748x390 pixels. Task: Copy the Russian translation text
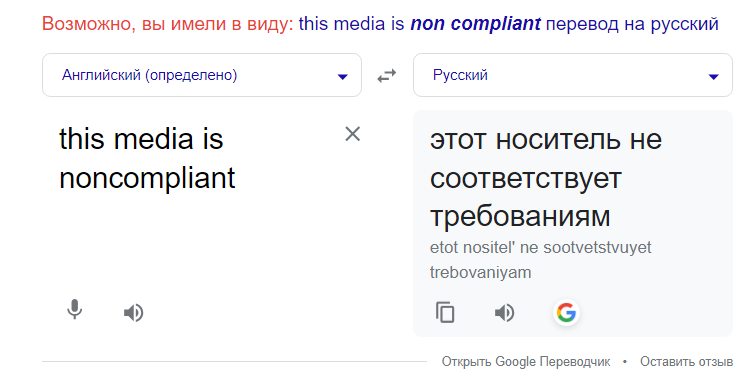(x=445, y=313)
